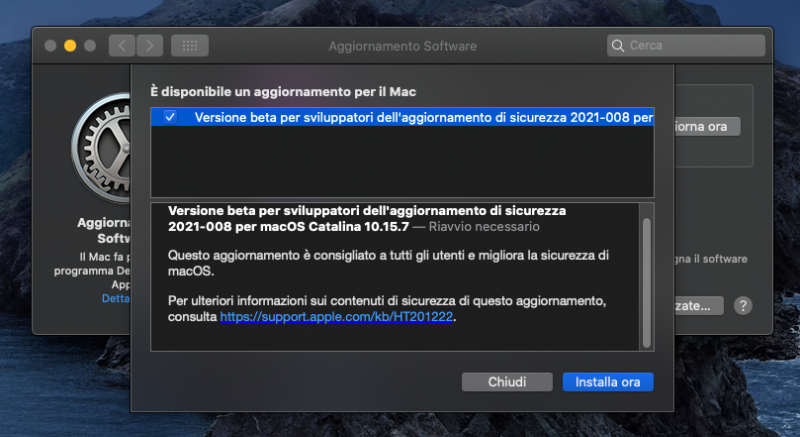
Task: Click the 'Aggiornamento Software' window title
Action: click(x=403, y=46)
